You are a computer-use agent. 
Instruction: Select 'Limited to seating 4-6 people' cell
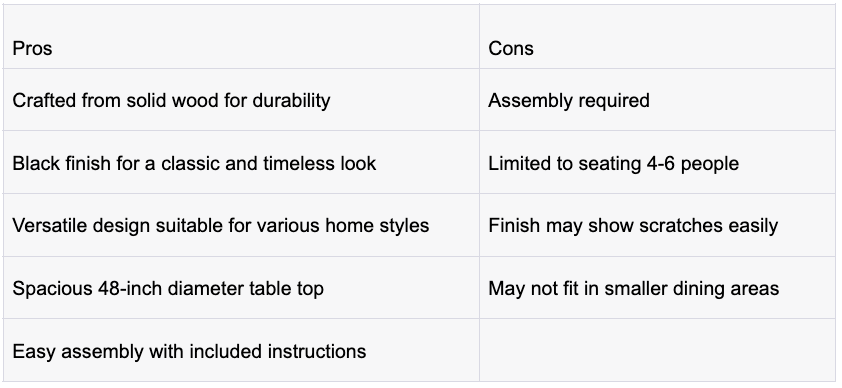[657, 163]
